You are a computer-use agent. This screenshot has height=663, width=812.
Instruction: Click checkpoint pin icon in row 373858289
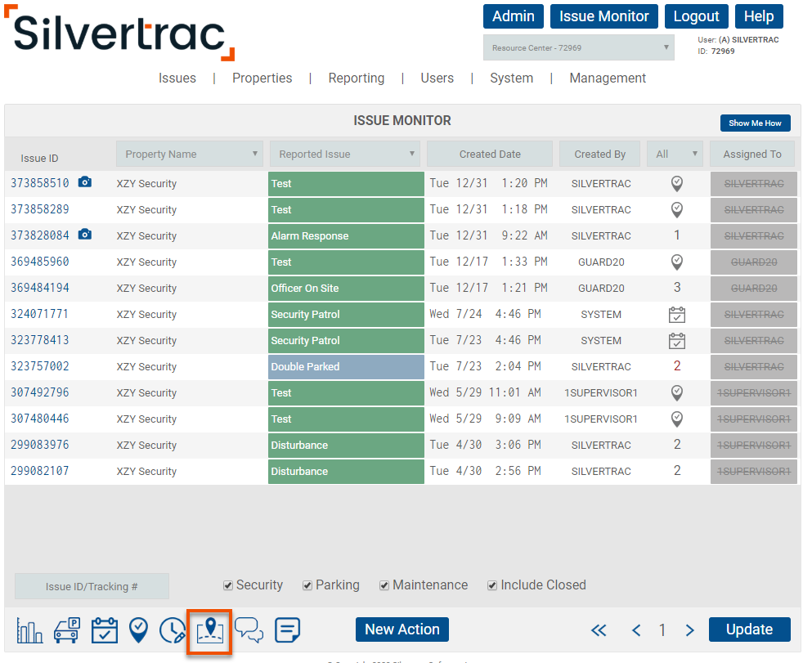coord(677,209)
